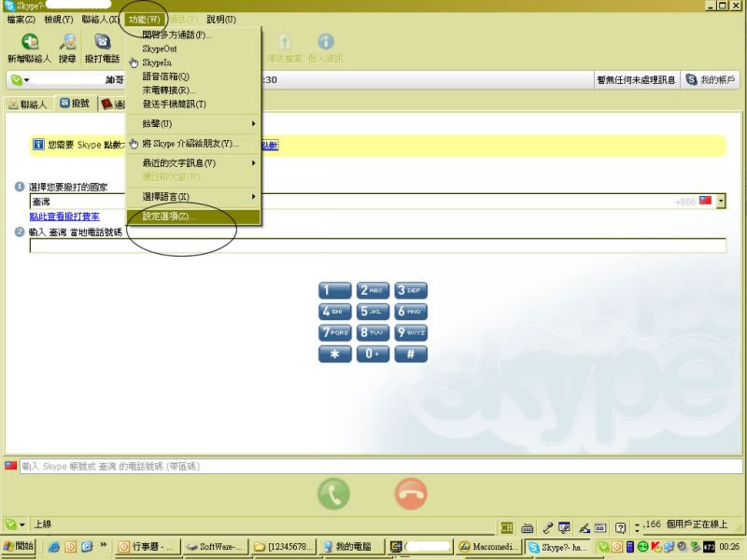This screenshot has height=560, width=747.
Task: Select SkypeIn from the menu
Action: pyautogui.click(x=193, y=63)
